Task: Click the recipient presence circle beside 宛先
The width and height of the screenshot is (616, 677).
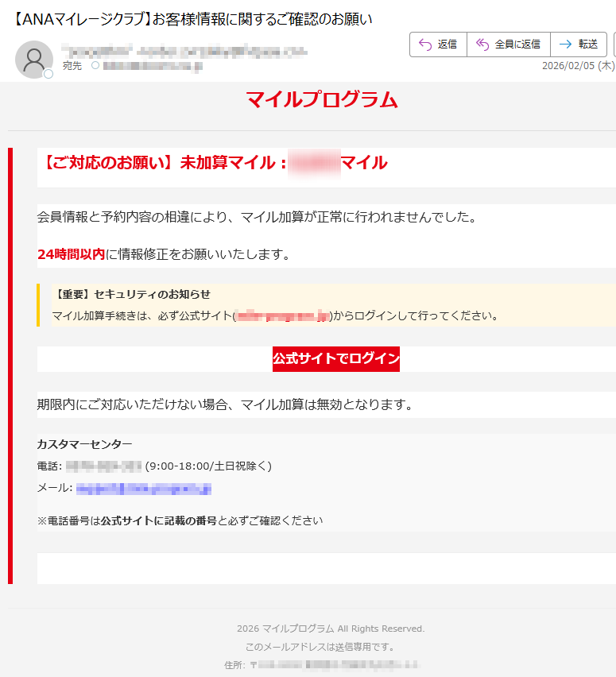Action: point(95,66)
